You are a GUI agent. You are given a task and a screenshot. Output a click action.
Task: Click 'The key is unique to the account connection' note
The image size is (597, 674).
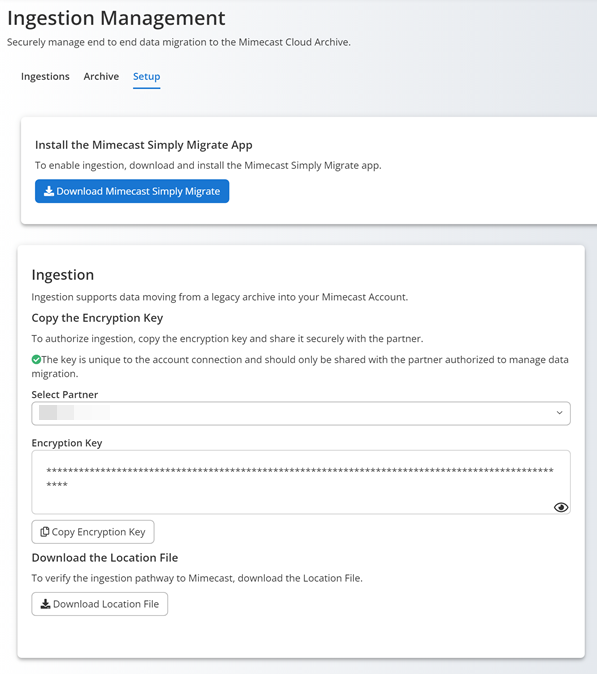pyautogui.click(x=300, y=366)
